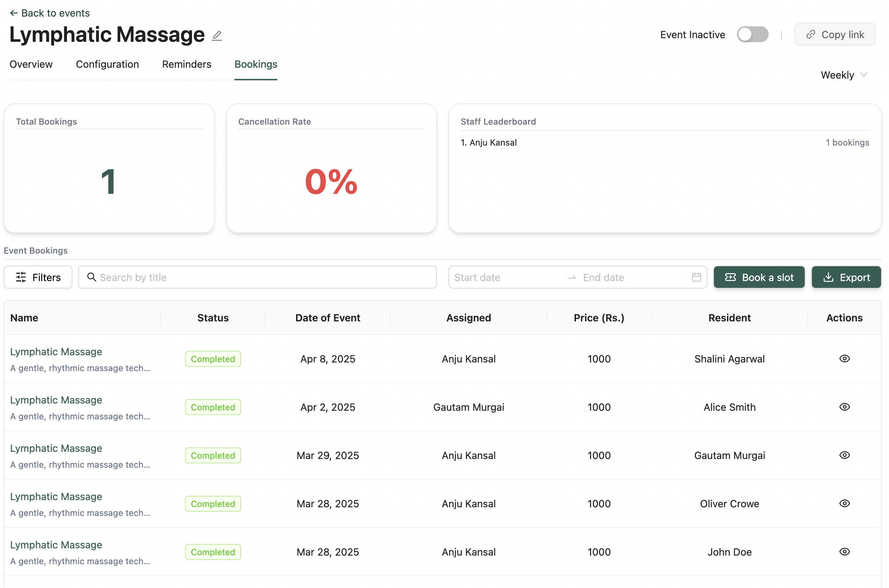The width and height of the screenshot is (889, 588).
Task: Click the Book a slot button
Action: (x=759, y=277)
